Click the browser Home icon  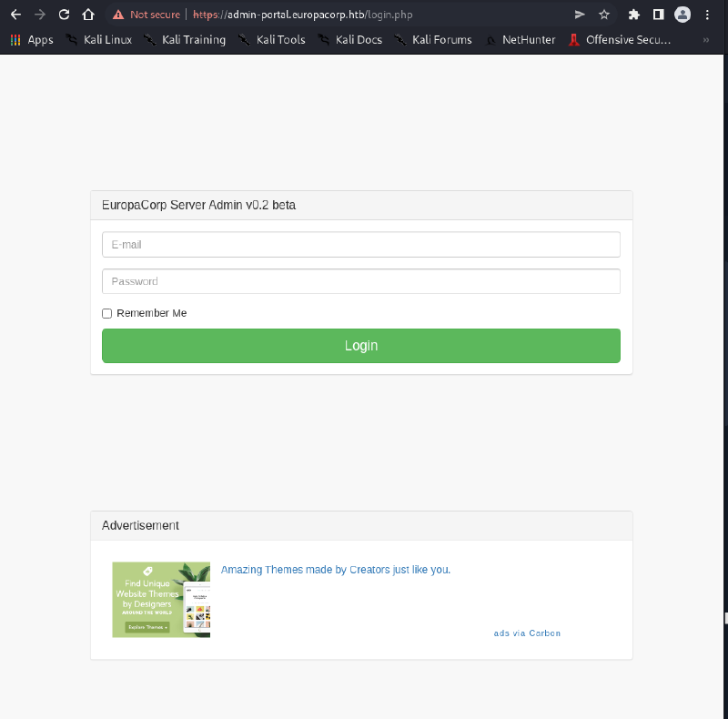pyautogui.click(x=88, y=14)
